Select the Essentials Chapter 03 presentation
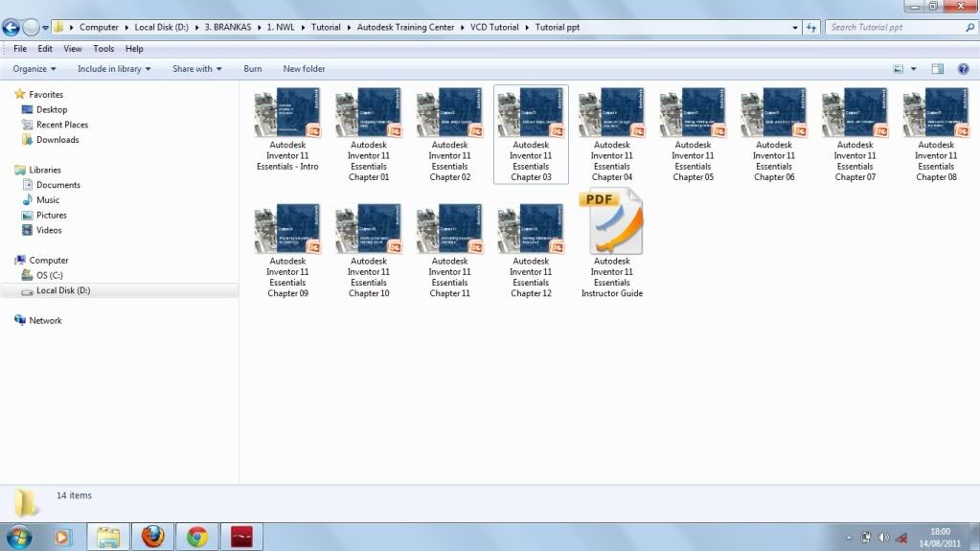Viewport: 980px width, 551px height. pos(532,134)
